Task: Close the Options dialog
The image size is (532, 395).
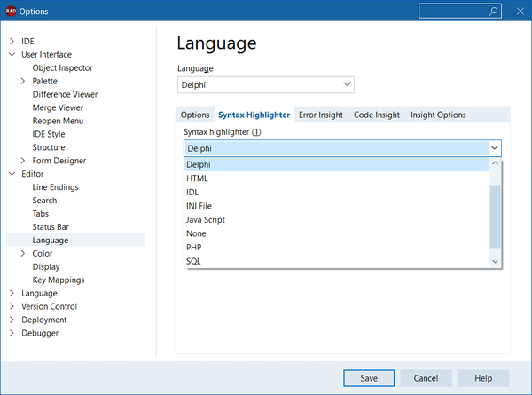Action: point(520,12)
